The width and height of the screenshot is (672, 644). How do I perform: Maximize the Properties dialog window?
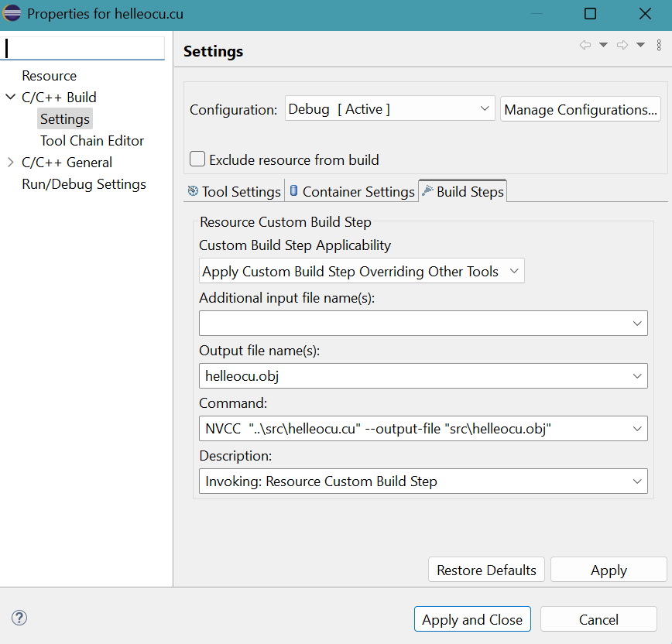pyautogui.click(x=590, y=14)
